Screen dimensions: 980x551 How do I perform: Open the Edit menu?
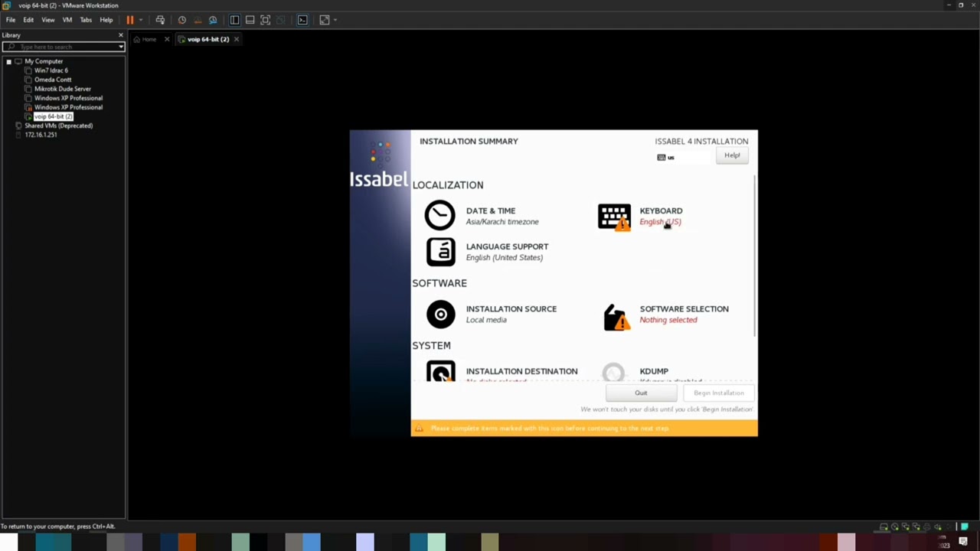(28, 20)
